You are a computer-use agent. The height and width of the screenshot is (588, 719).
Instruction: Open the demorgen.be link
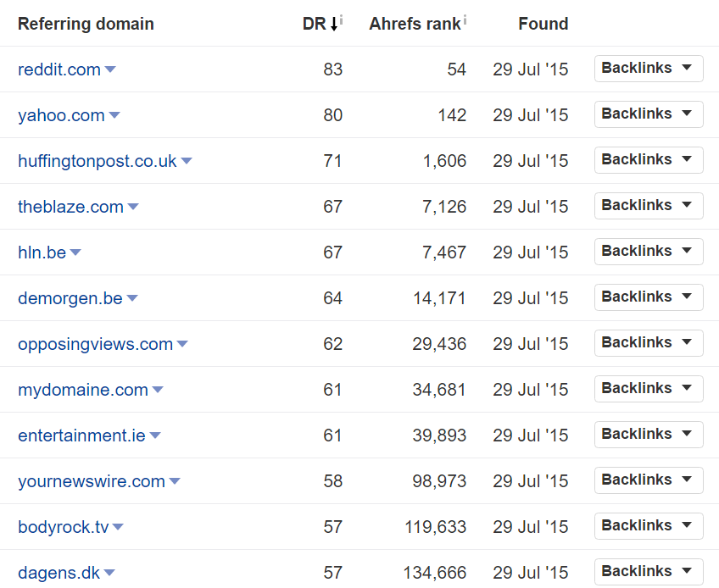70,298
